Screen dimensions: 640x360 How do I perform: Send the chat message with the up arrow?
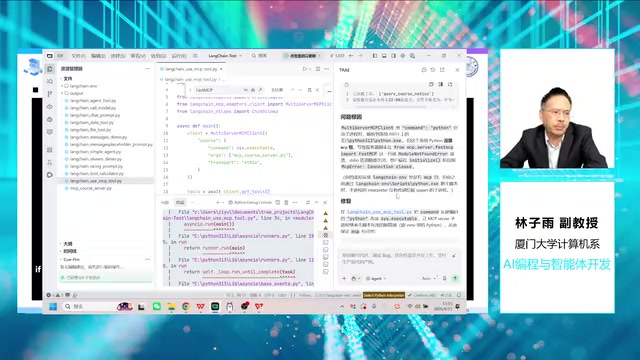[455, 278]
